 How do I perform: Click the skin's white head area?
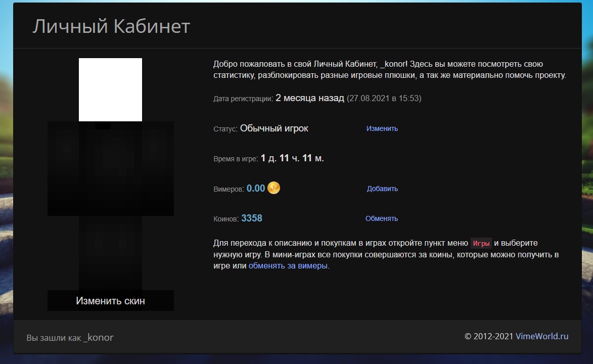point(110,89)
